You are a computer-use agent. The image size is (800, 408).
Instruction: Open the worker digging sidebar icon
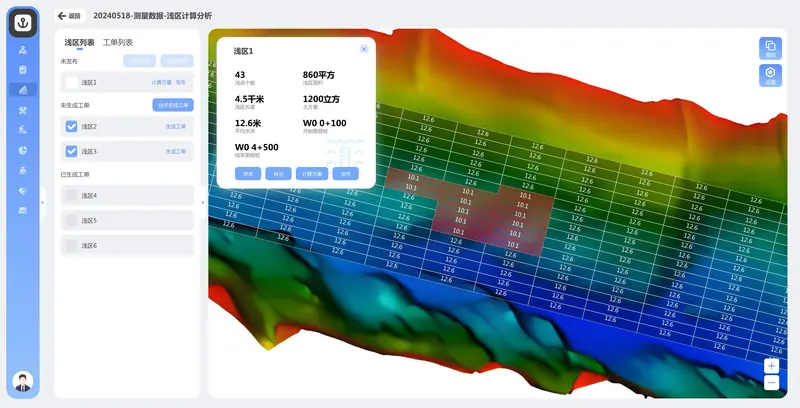click(x=23, y=130)
